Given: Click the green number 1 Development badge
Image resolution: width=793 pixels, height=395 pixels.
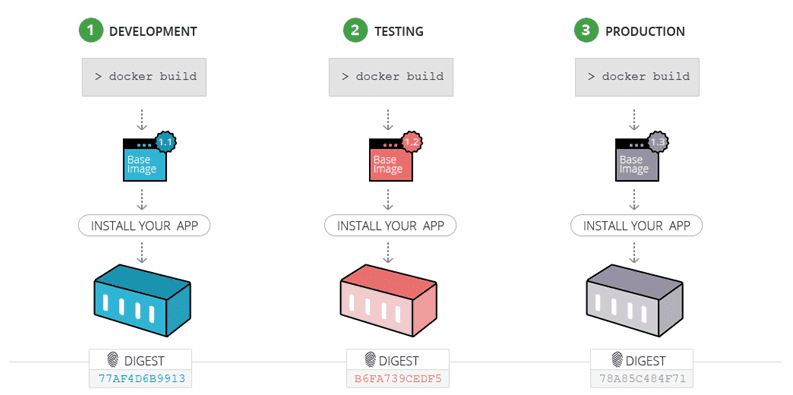Looking at the screenshot, I should pos(91,31).
